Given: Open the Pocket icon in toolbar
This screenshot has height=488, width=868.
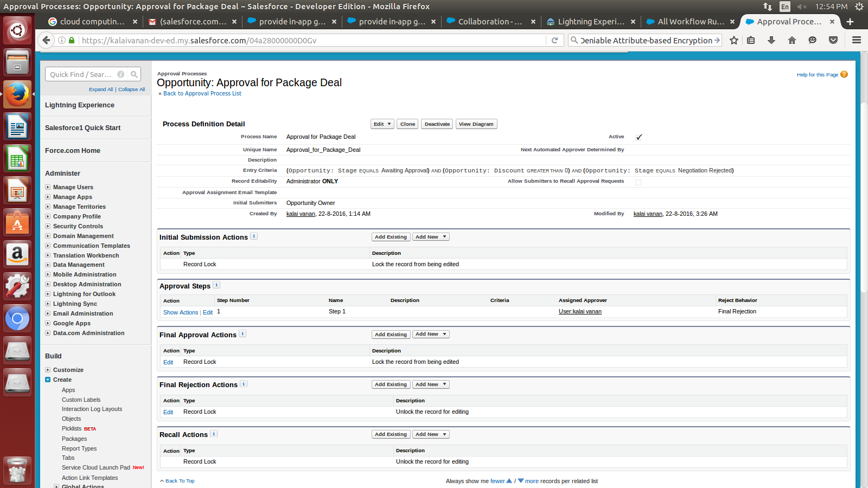Looking at the screenshot, I should 833,40.
